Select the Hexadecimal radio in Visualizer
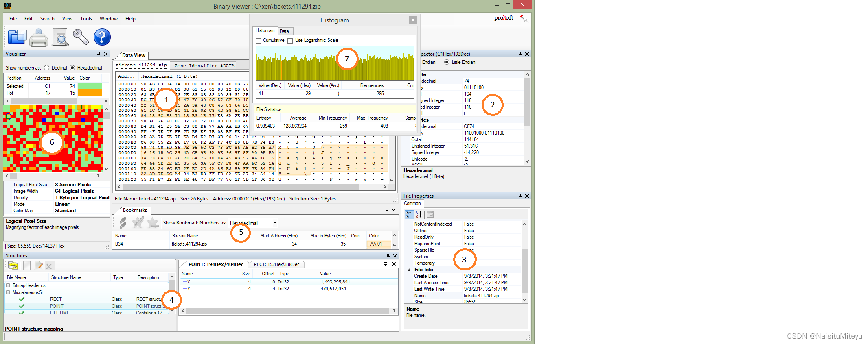868x344 pixels. (x=72, y=68)
